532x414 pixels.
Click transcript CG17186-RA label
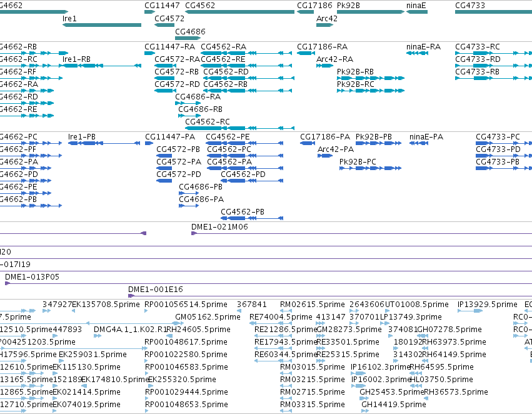click(323, 47)
